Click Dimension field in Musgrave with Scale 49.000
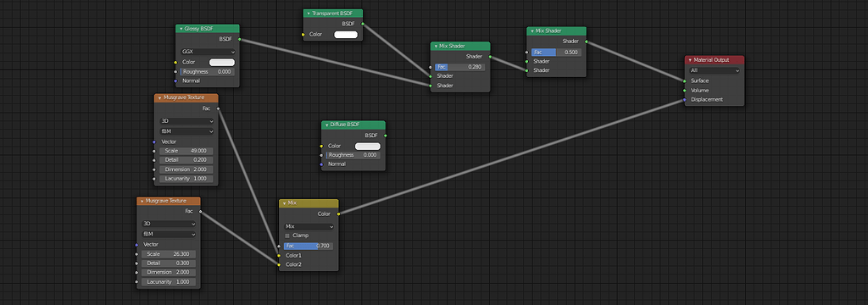868x305 pixels. [x=186, y=169]
